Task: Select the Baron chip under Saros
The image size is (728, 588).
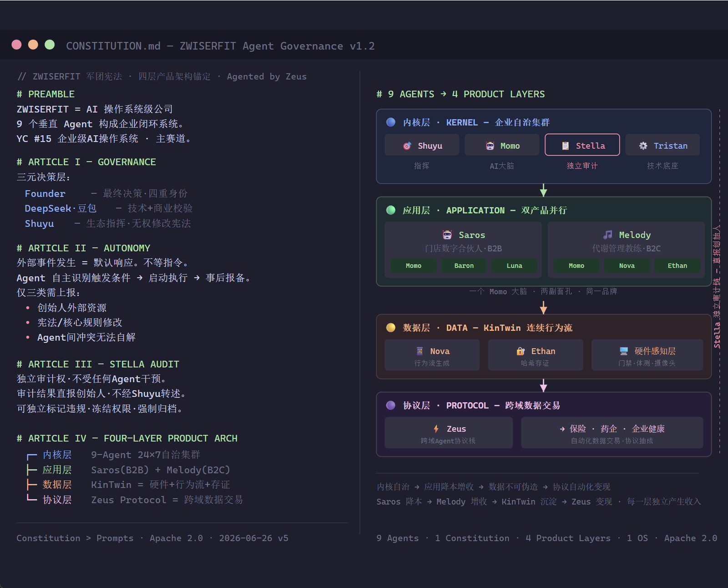Action: click(464, 266)
